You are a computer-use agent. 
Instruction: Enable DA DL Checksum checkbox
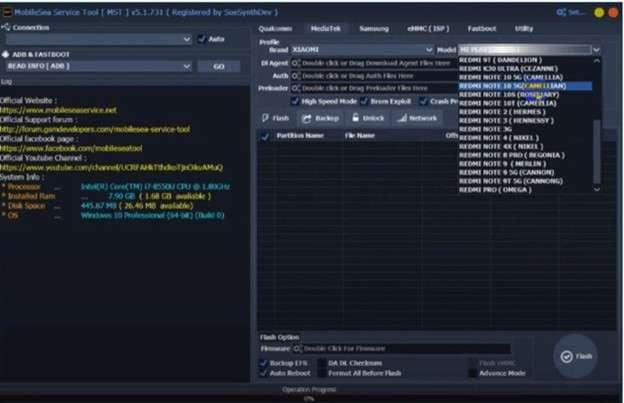coord(322,363)
